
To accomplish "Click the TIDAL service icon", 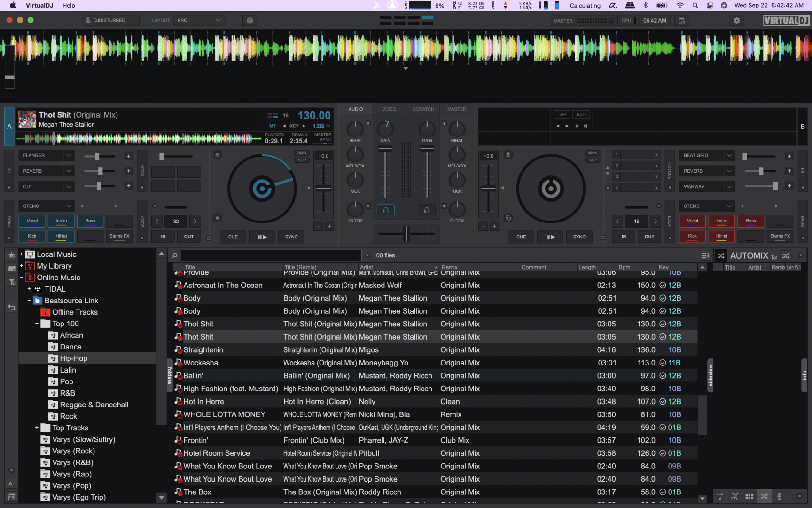I will 38,289.
